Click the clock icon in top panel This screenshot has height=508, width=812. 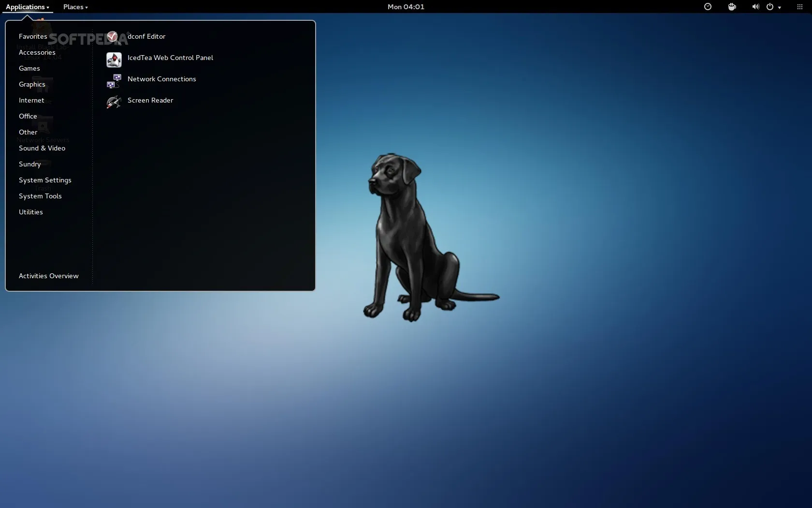click(708, 7)
